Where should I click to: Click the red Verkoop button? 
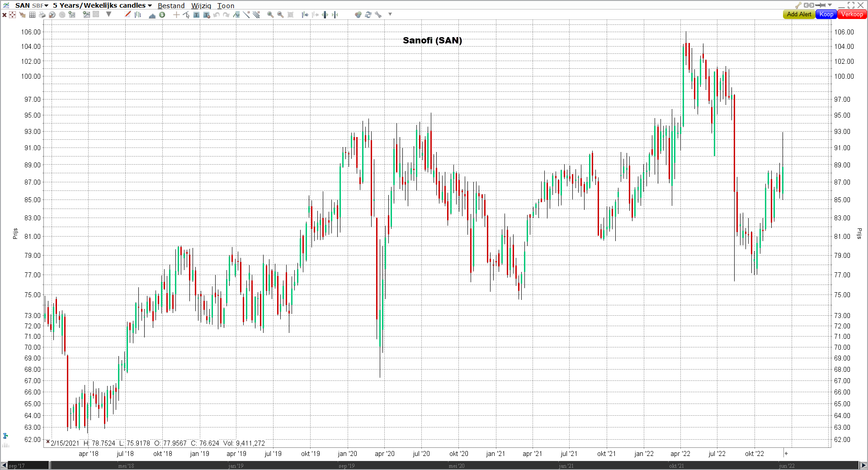coord(852,14)
